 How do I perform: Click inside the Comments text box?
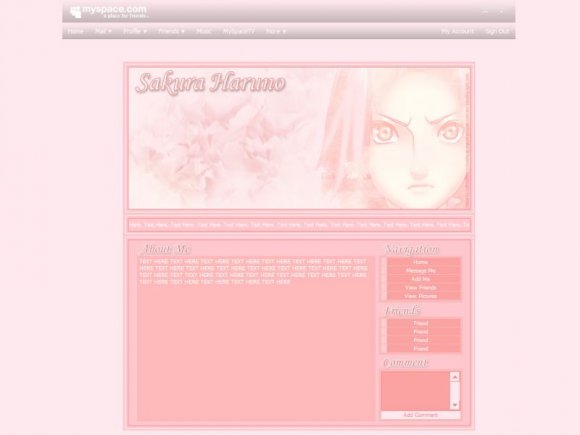(415, 391)
